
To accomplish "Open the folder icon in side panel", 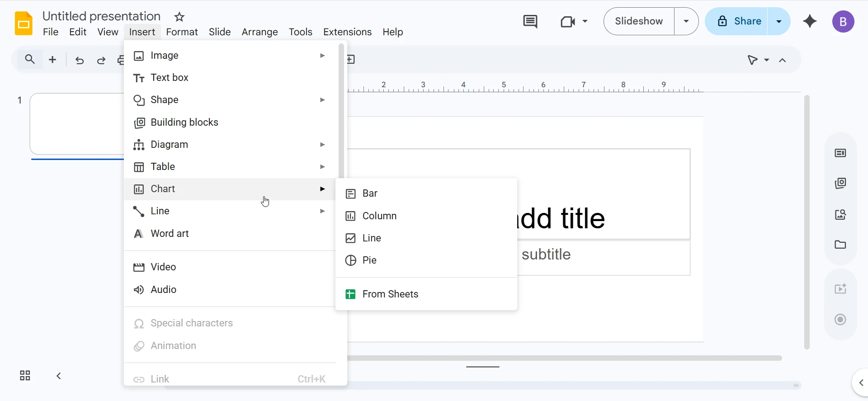I will pos(840,245).
